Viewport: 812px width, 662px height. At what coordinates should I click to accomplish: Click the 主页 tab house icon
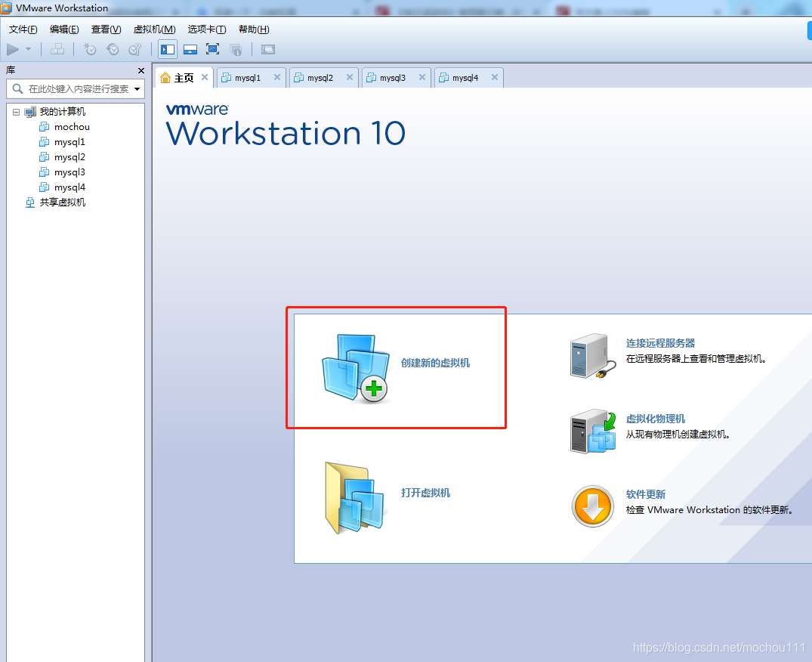(165, 78)
